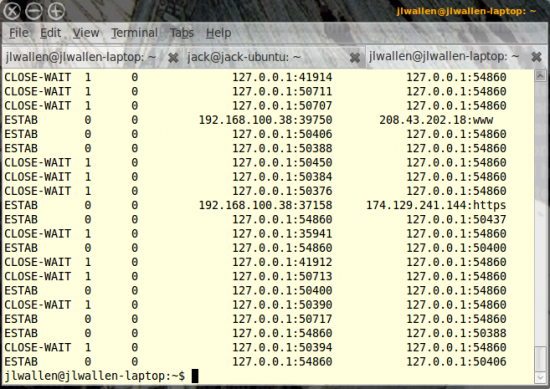Click local address 127.0.0.1:50711
This screenshot has height=389, width=550.
tap(282, 92)
